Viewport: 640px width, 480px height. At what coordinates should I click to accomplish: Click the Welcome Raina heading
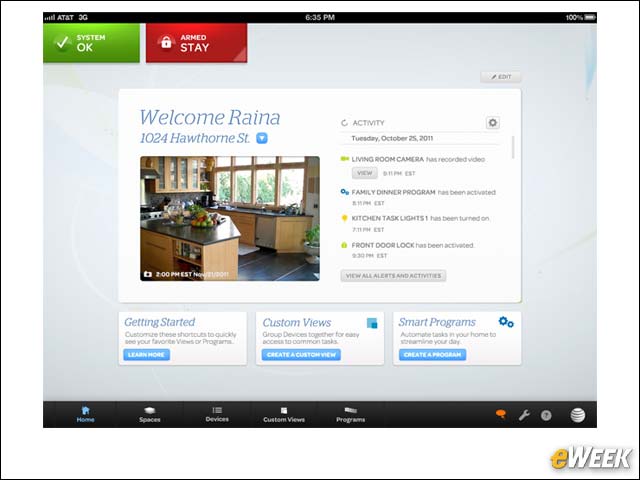click(x=210, y=117)
